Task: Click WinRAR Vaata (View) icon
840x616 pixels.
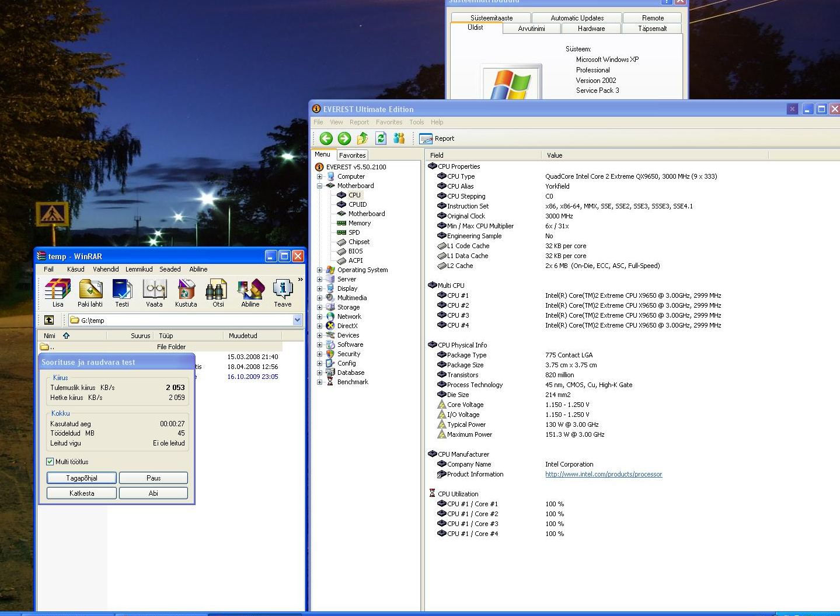Action: pyautogui.click(x=154, y=293)
